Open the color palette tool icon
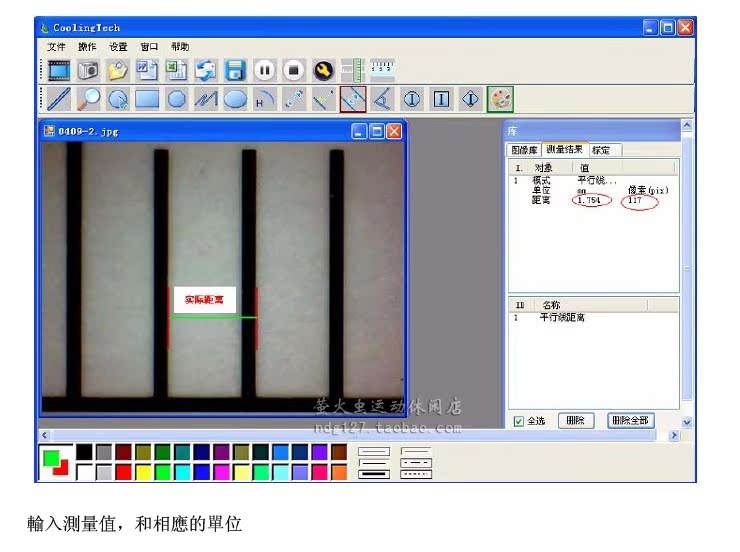The width and height of the screenshot is (740, 552). tap(499, 99)
